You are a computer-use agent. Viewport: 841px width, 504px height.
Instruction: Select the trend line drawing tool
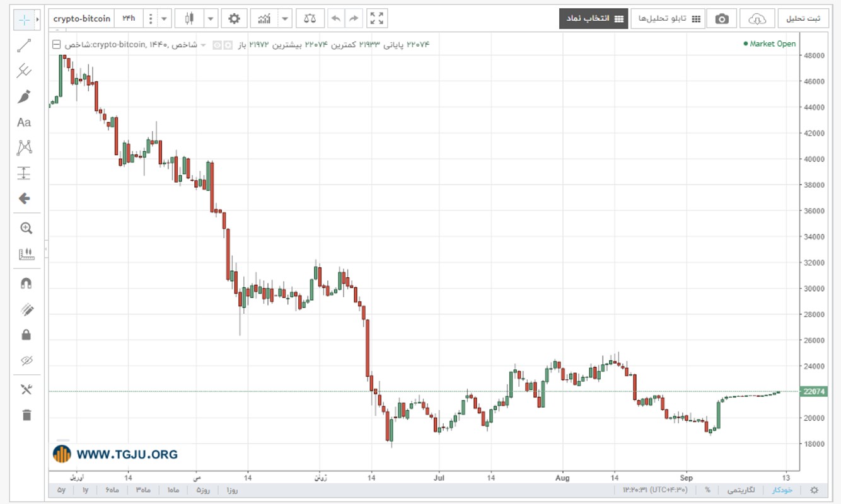click(24, 45)
